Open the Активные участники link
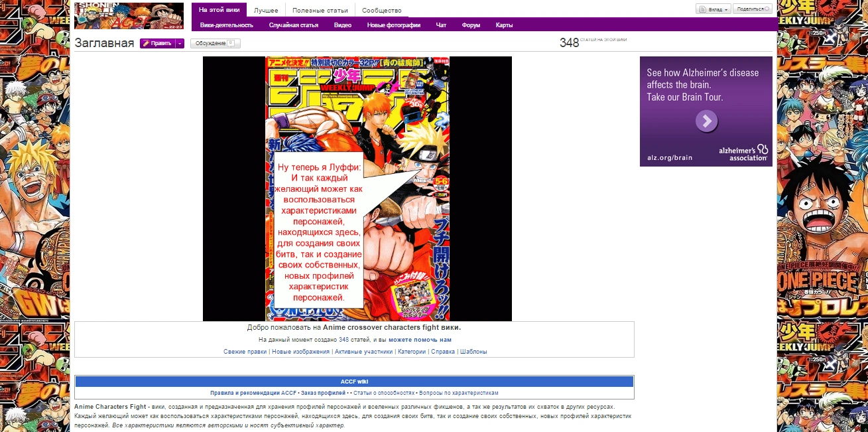868x432 pixels. 363,352
